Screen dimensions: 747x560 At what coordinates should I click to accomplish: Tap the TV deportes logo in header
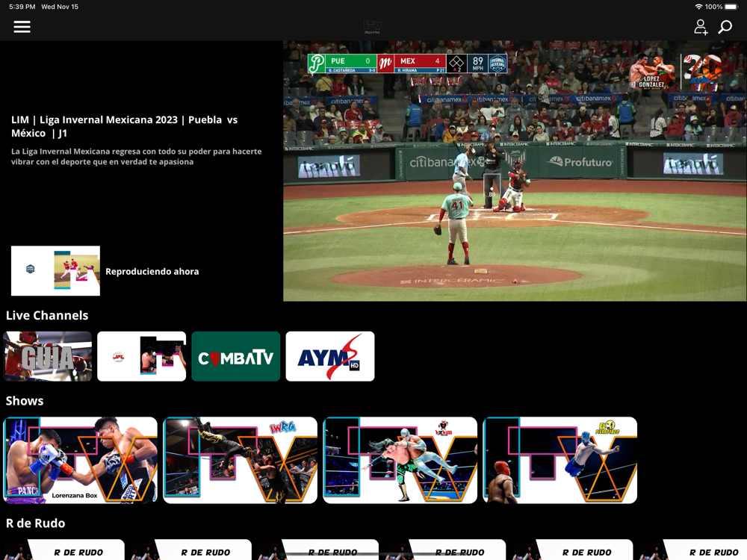pos(373,27)
